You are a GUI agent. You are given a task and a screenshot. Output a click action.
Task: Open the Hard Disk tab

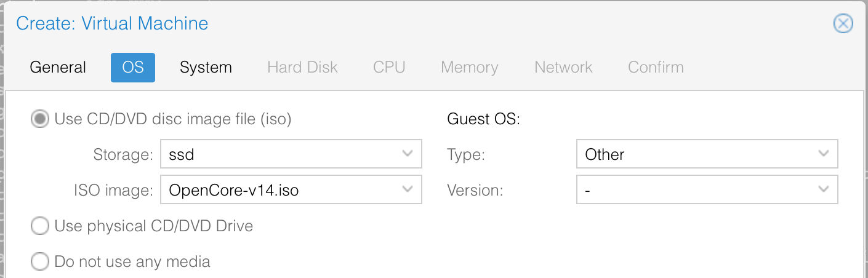pos(302,68)
